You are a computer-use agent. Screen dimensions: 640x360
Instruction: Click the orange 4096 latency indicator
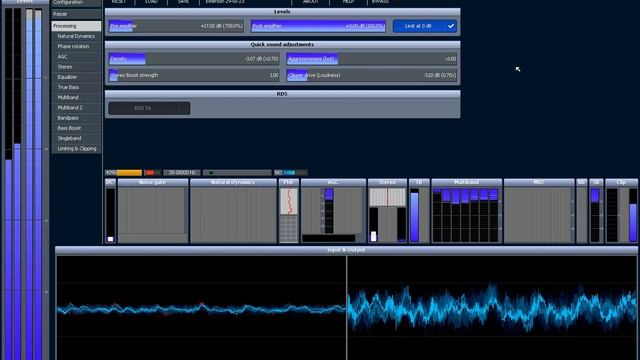click(123, 173)
